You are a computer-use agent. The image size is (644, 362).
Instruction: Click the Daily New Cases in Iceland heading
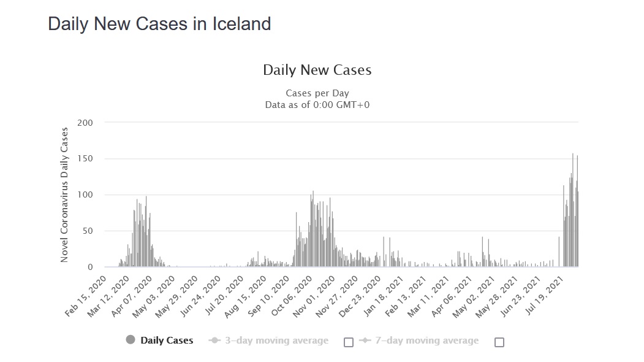[x=159, y=24]
